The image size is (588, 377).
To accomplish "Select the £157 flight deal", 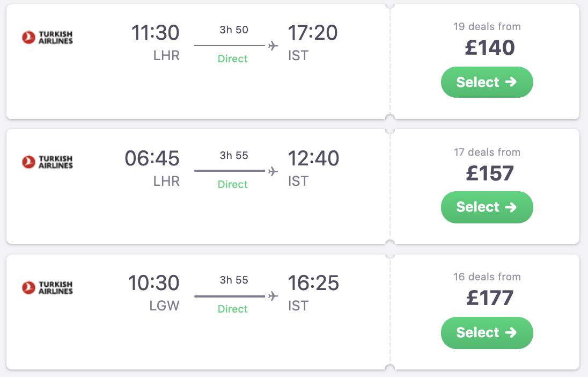I will (x=487, y=207).
